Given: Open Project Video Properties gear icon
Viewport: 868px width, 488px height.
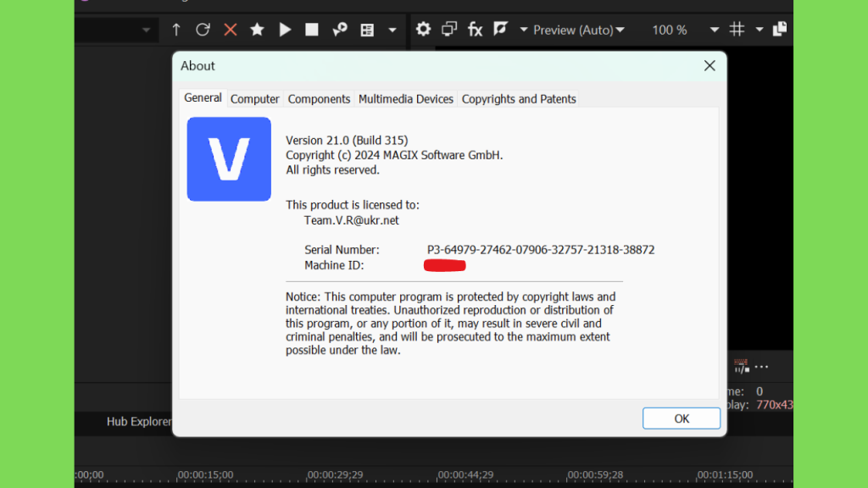Looking at the screenshot, I should tap(423, 30).
